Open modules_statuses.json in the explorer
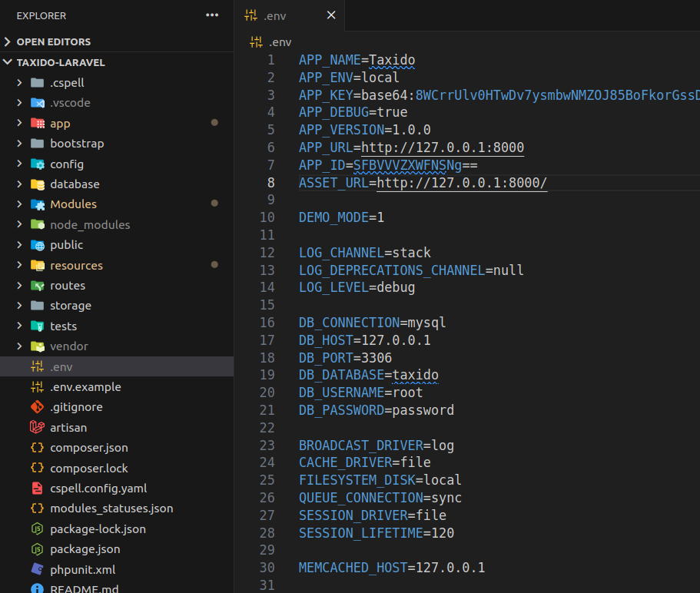Viewport: 700px width, 593px height. point(111,509)
